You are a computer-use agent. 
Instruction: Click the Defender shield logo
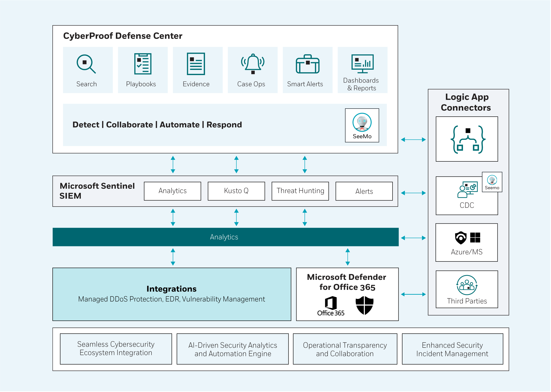coord(364,306)
